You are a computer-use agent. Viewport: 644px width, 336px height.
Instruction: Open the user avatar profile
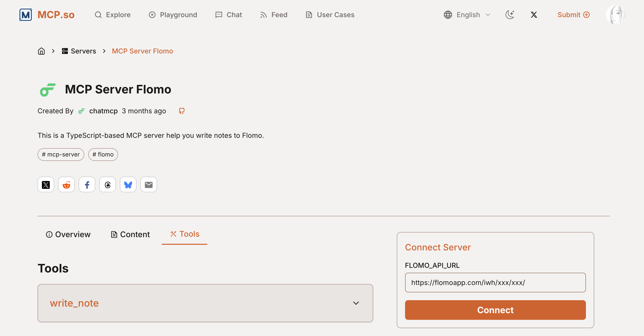point(616,15)
